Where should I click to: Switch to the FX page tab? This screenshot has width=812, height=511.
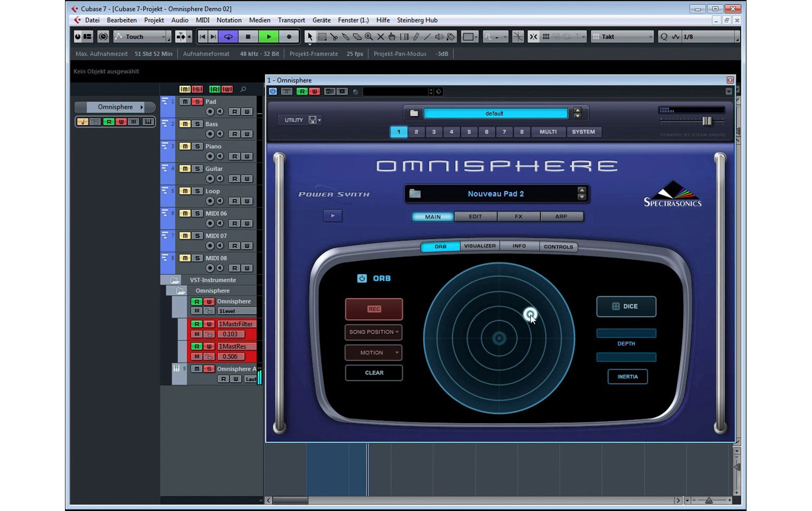coord(519,217)
